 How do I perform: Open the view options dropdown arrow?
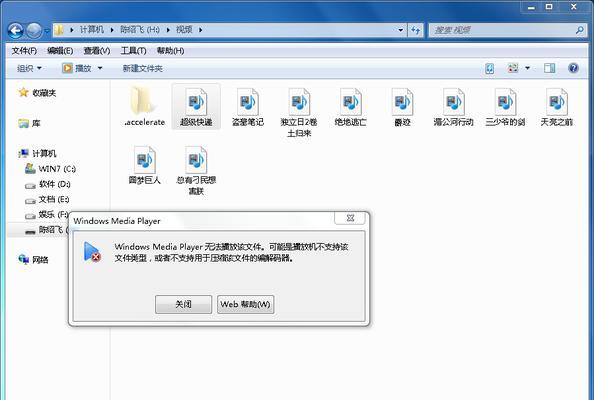coord(527,69)
